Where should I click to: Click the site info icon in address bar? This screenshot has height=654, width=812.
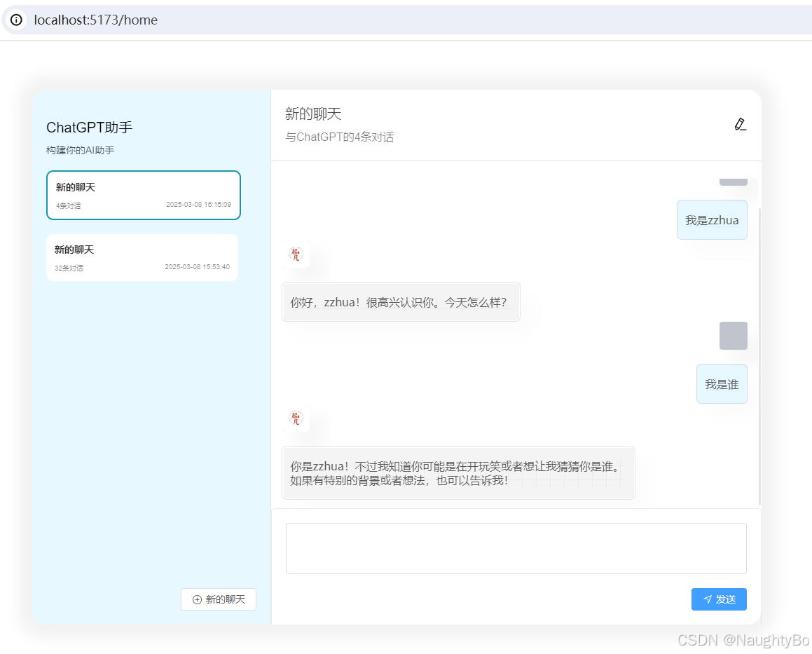17,20
